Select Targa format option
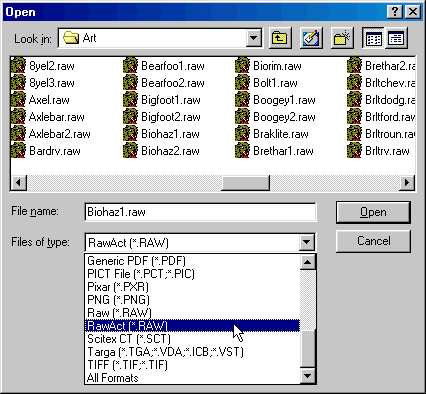426x394 pixels. tap(165, 352)
